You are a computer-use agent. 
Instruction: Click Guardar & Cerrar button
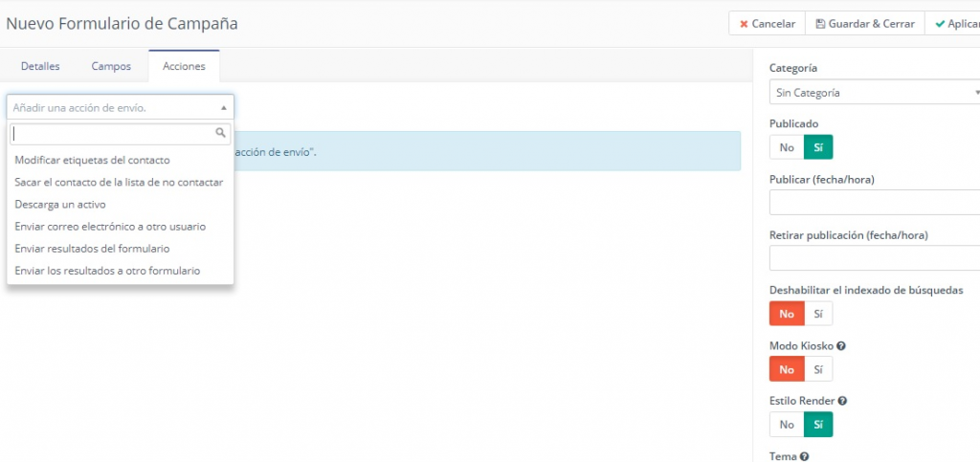point(864,24)
